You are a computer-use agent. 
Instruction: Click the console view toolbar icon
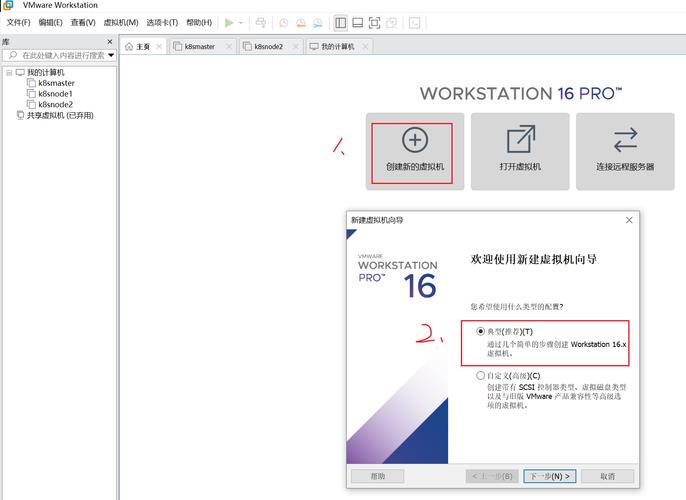tap(414, 23)
